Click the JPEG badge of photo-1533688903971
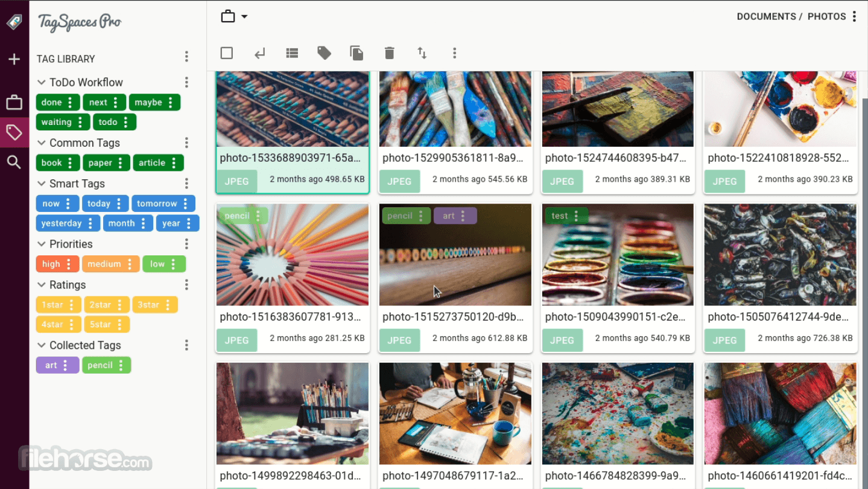 tap(236, 181)
